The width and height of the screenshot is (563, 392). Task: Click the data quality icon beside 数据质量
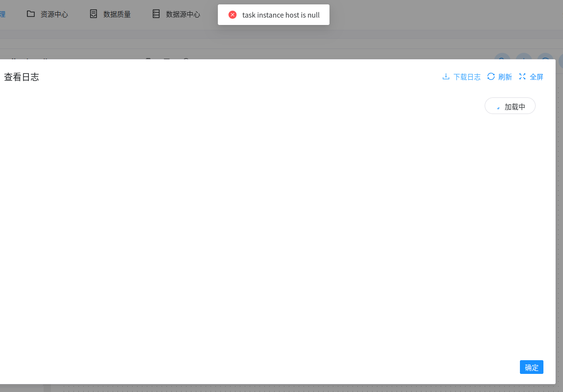point(93,14)
